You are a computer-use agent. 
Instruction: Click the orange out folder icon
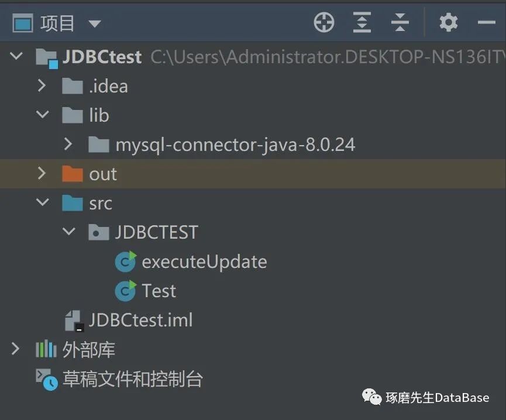[73, 174]
